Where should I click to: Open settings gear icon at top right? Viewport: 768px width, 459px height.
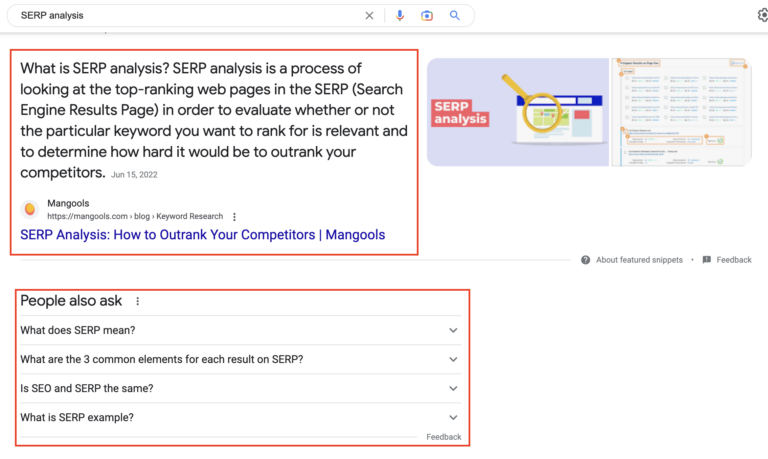[763, 16]
